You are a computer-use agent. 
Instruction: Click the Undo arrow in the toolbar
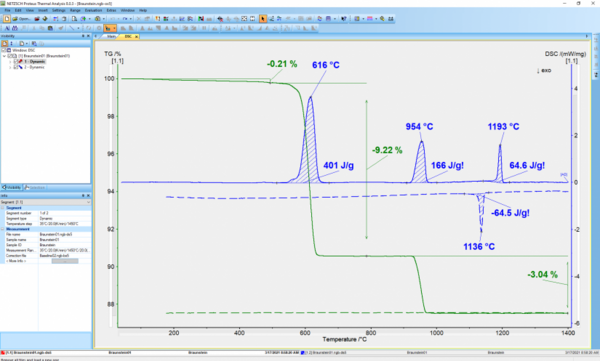pyautogui.click(x=112, y=19)
